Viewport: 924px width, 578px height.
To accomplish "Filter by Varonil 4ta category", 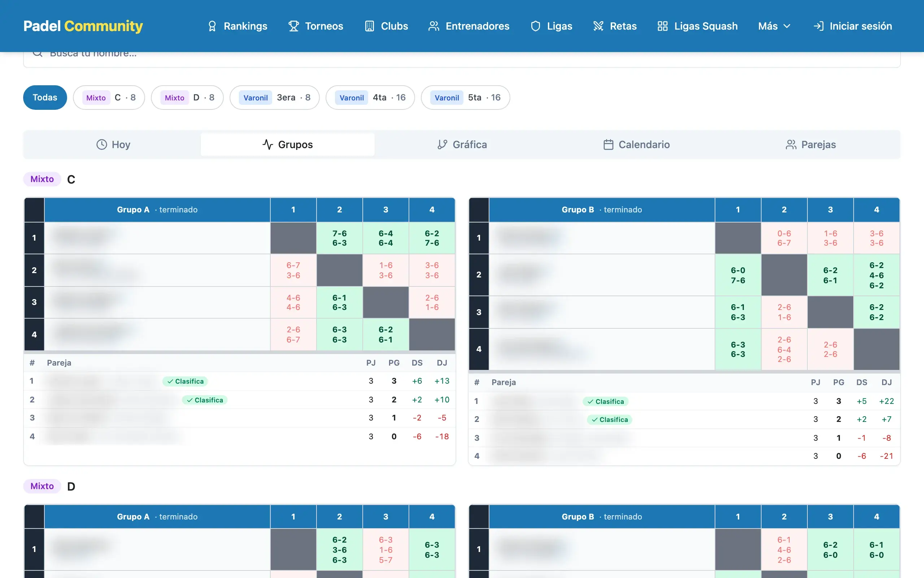I will click(370, 98).
